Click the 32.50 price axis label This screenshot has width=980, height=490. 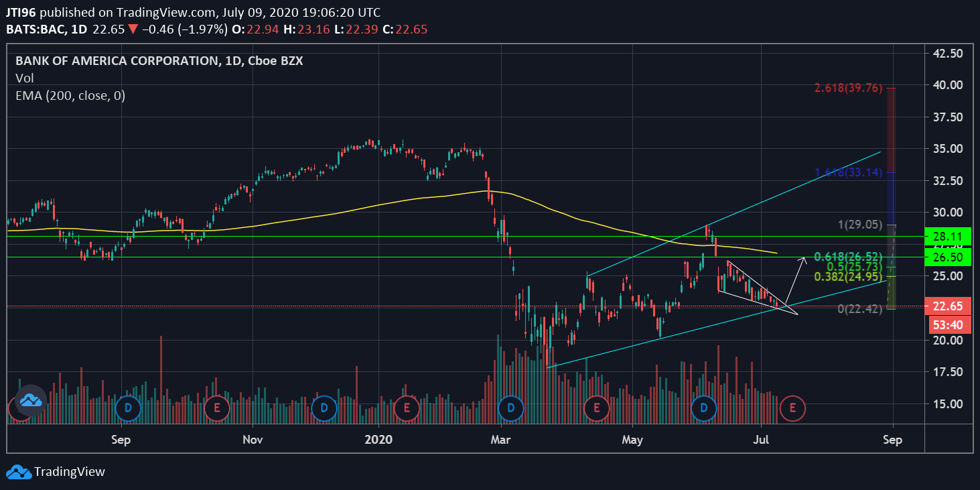click(x=949, y=181)
